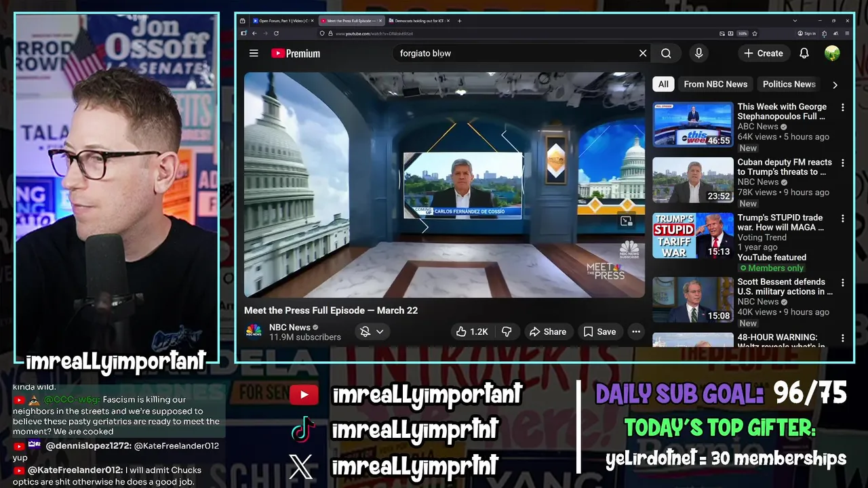
Task: Click the YouTube handle imreaLLyimportant in overlay
Action: (x=427, y=394)
